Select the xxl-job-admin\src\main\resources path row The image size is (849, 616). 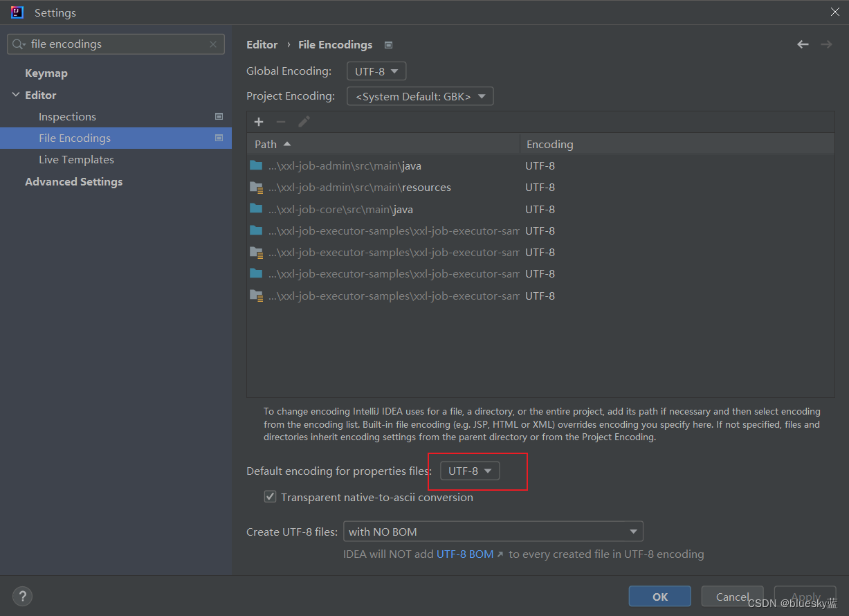coord(383,187)
